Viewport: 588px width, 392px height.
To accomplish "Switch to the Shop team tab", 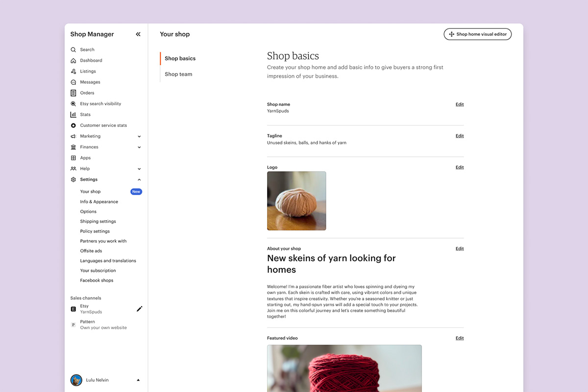I will (x=178, y=74).
